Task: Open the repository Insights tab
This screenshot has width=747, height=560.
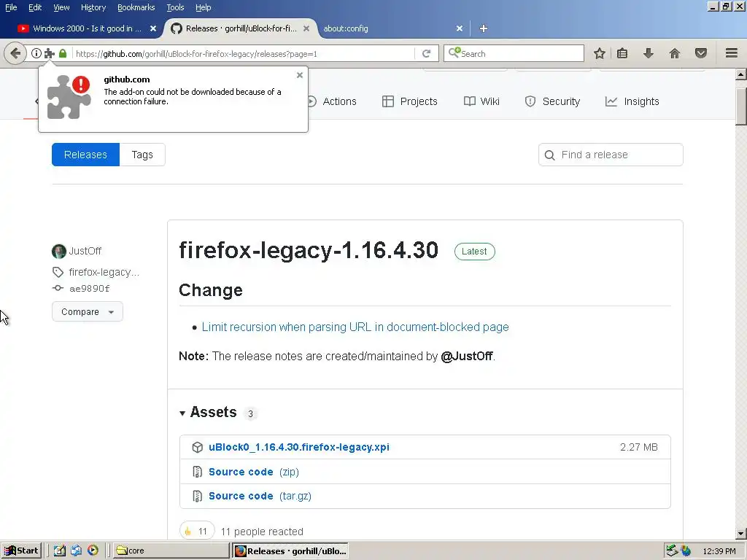Action: click(x=632, y=101)
